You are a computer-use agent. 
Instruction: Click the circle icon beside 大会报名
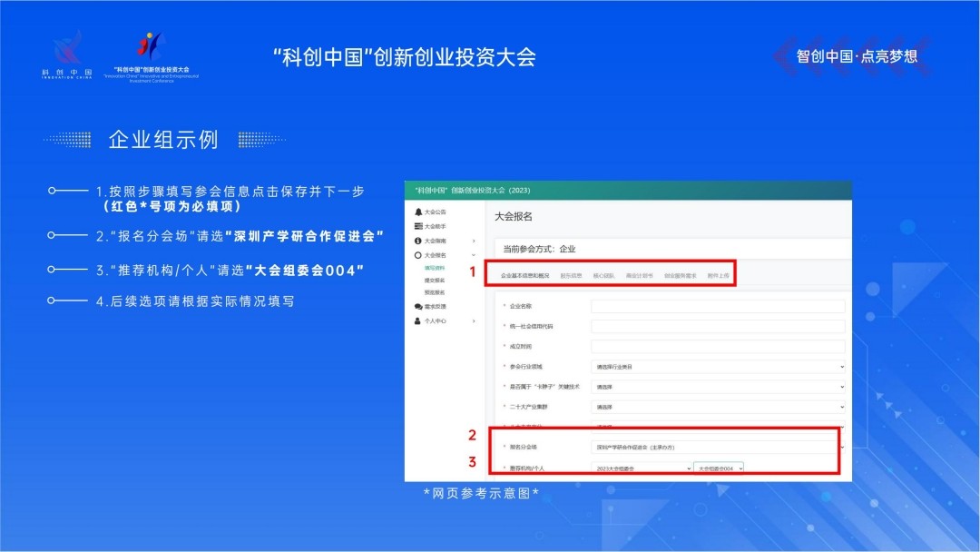(418, 256)
